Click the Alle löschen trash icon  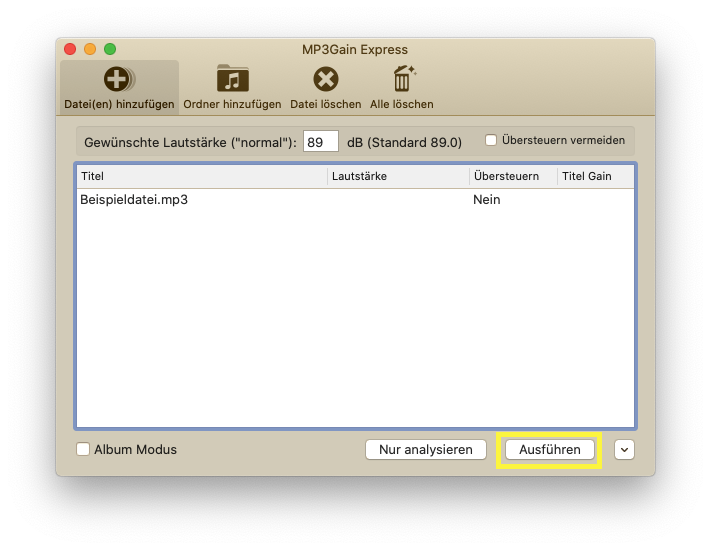404,80
